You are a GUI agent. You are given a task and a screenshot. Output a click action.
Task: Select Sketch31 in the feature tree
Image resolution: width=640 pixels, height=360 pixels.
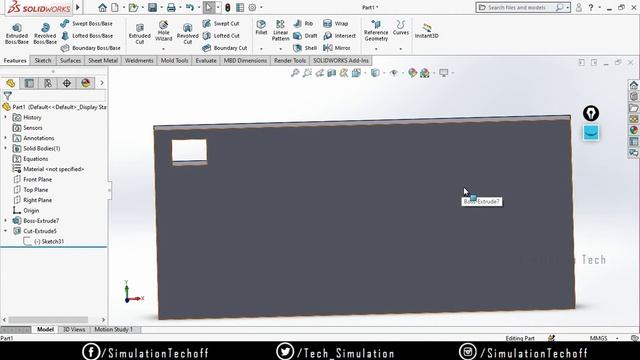click(49, 242)
